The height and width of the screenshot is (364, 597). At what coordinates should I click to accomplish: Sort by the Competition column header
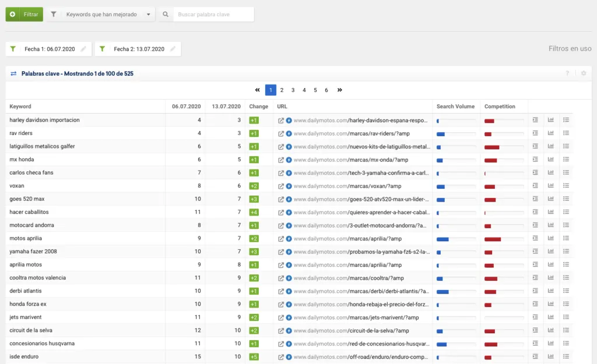500,107
